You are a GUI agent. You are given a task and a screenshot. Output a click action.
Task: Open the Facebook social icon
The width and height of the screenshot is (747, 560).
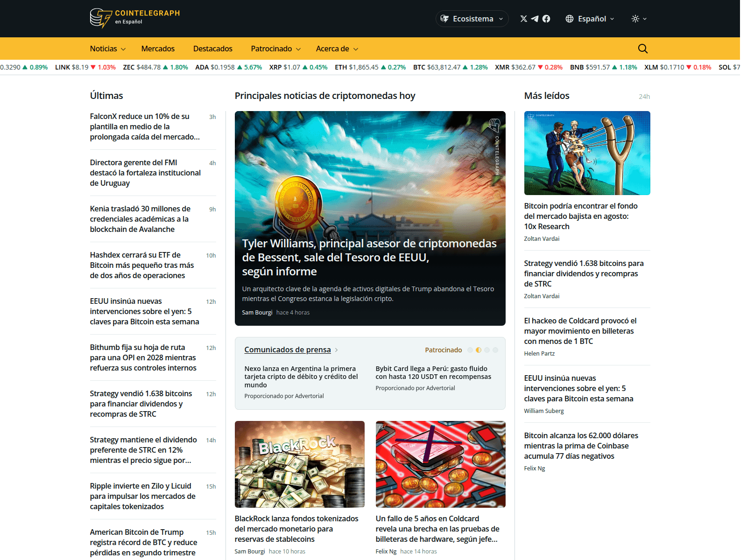coord(546,19)
